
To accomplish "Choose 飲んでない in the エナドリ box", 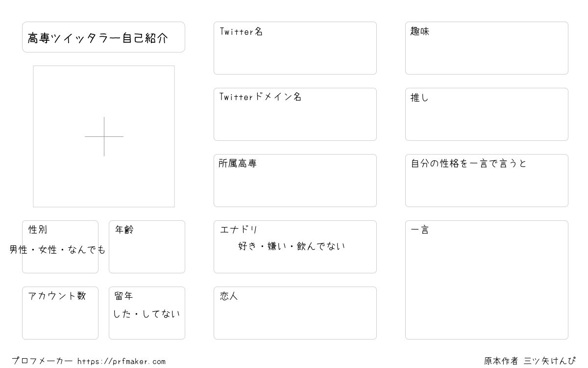I will tap(321, 246).
